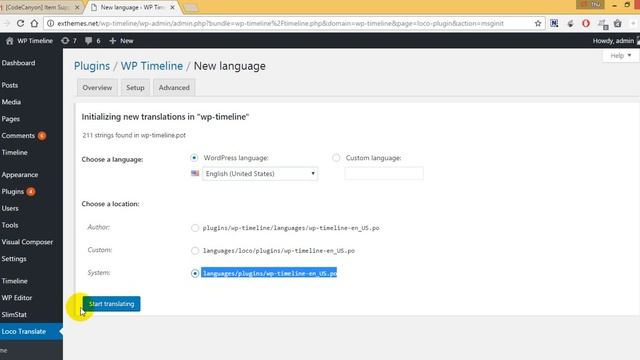Open Users in the sidebar
This screenshot has width=640, height=360.
tap(10, 208)
